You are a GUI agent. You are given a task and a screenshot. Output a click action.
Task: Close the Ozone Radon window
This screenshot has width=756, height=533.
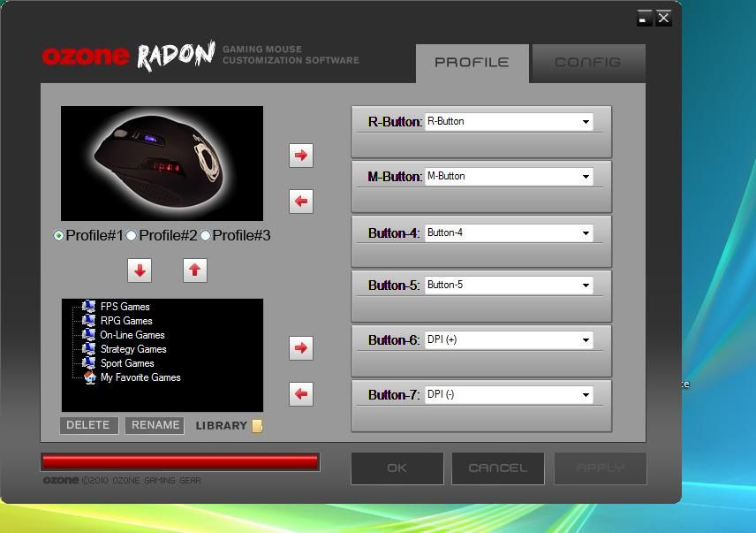(663, 18)
